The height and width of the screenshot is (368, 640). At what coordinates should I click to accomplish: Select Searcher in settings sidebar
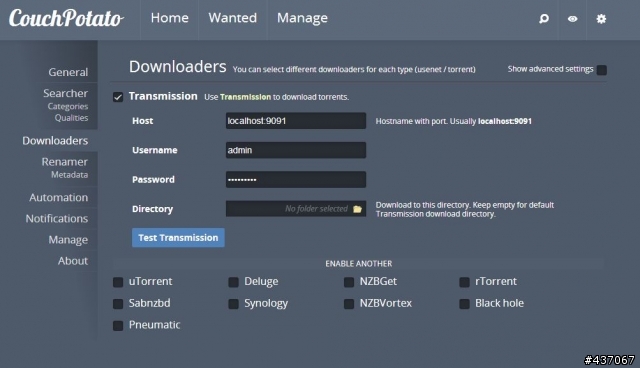pyautogui.click(x=65, y=93)
